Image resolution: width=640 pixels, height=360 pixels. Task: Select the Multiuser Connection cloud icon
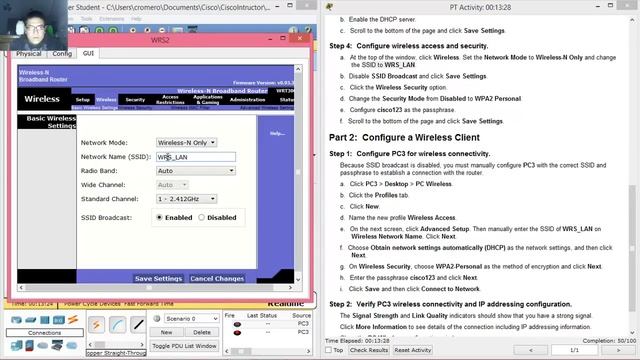point(72,346)
